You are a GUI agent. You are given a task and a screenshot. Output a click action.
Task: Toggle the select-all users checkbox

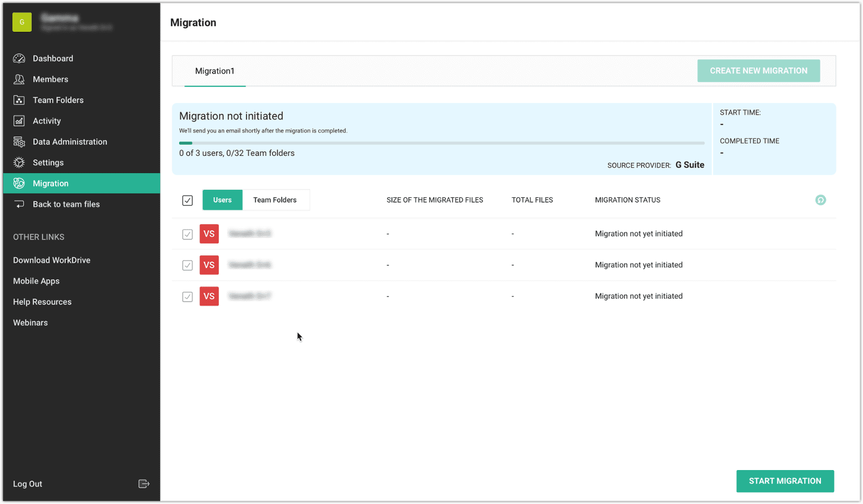coord(187,201)
